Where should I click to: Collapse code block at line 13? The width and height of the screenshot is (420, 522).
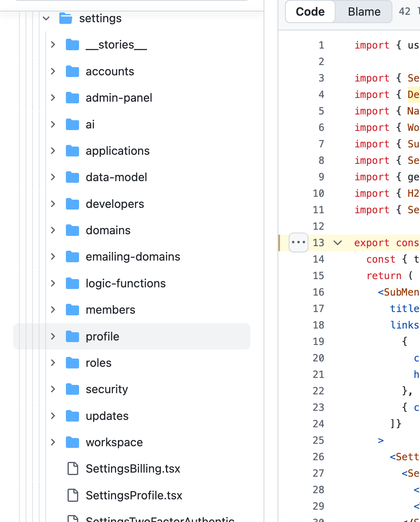click(338, 242)
